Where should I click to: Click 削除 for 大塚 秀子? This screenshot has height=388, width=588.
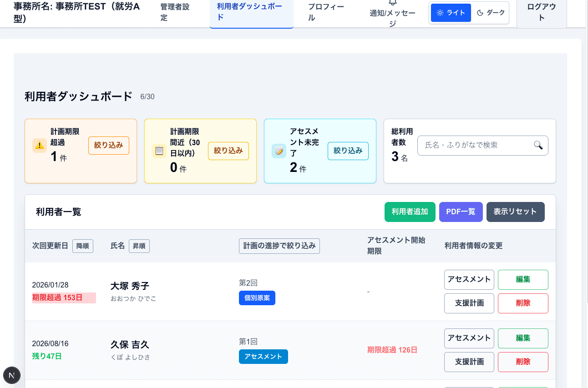tap(523, 303)
